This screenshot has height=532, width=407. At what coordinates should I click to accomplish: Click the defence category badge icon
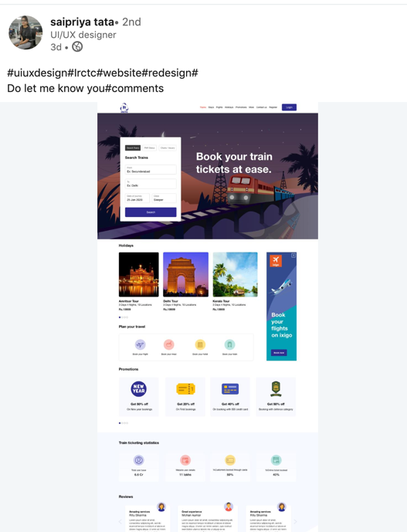point(276,389)
